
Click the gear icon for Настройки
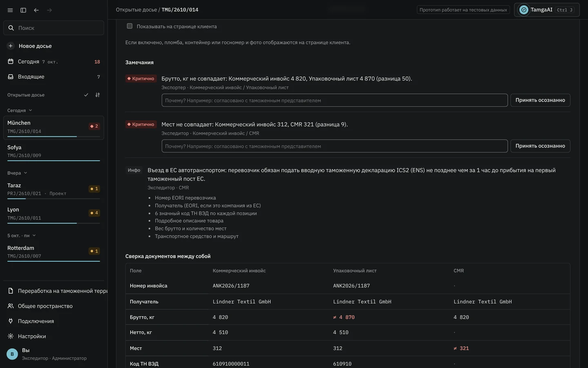tap(11, 336)
